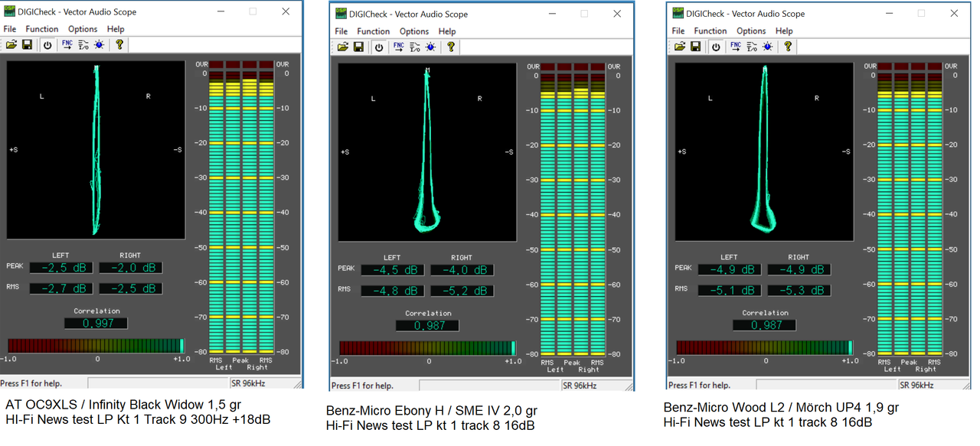Click vector scope display in left window

pos(96,150)
